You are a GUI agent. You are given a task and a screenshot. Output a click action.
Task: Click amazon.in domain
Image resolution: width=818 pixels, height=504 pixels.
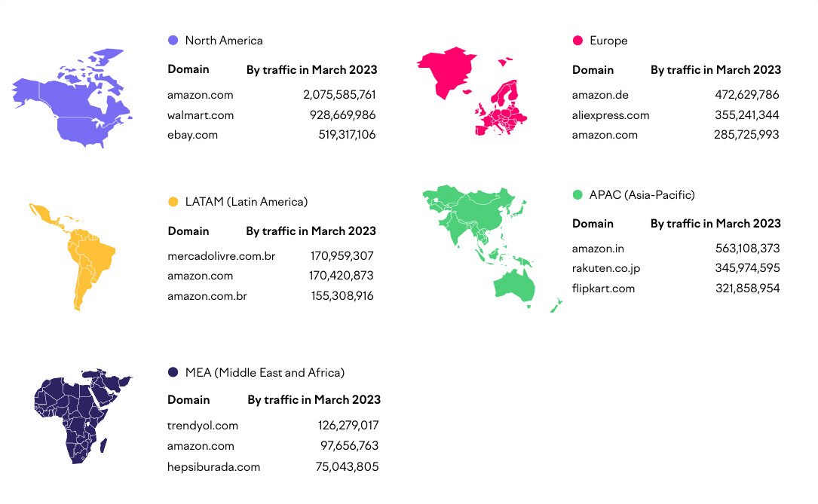click(x=598, y=249)
